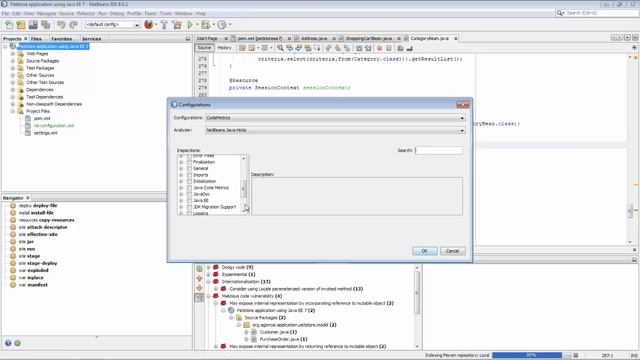Viewport: 640px width, 360px height.
Task: Click the Save All toolbar icon
Action: click(46, 25)
